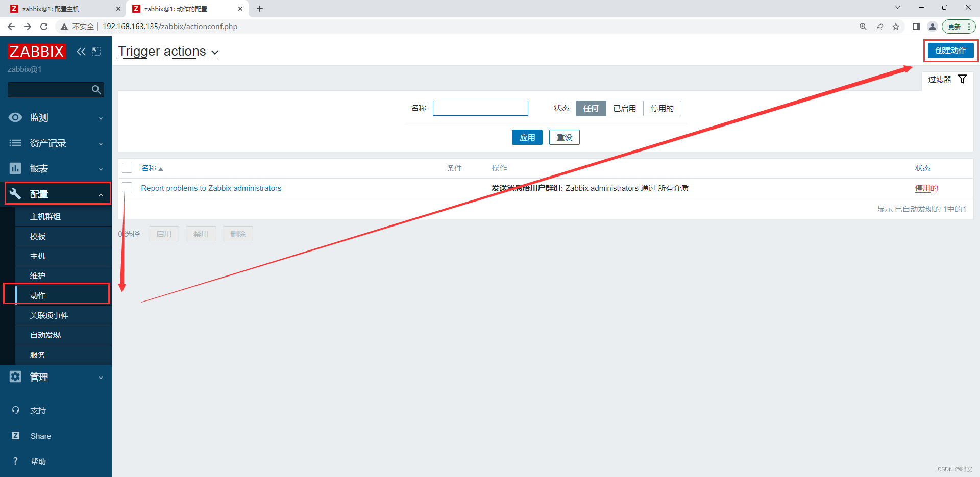Click the browser 更新 button
The width and height of the screenshot is (980, 477).
point(959,27)
